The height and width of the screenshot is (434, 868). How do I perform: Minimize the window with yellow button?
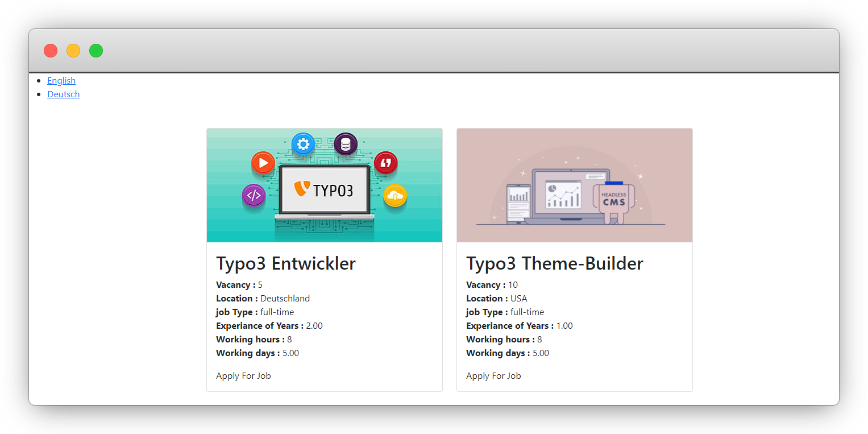click(x=73, y=51)
